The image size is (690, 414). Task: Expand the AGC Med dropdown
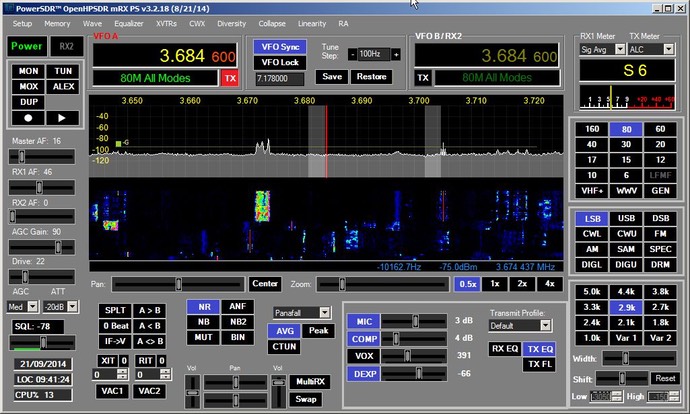33,307
